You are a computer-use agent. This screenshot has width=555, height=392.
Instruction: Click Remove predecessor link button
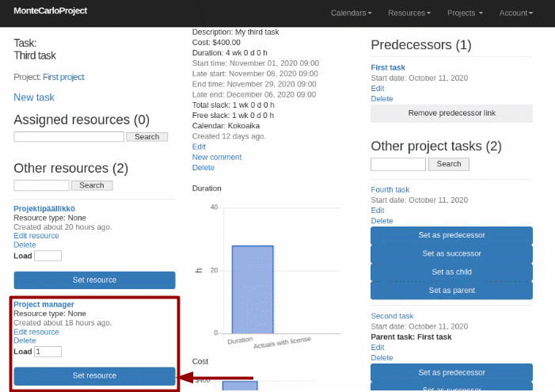451,113
